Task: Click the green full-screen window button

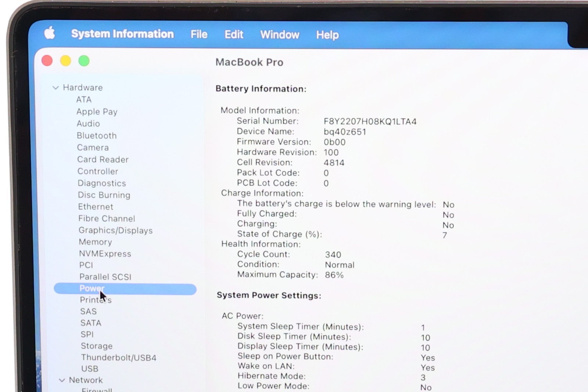Action: pos(84,61)
